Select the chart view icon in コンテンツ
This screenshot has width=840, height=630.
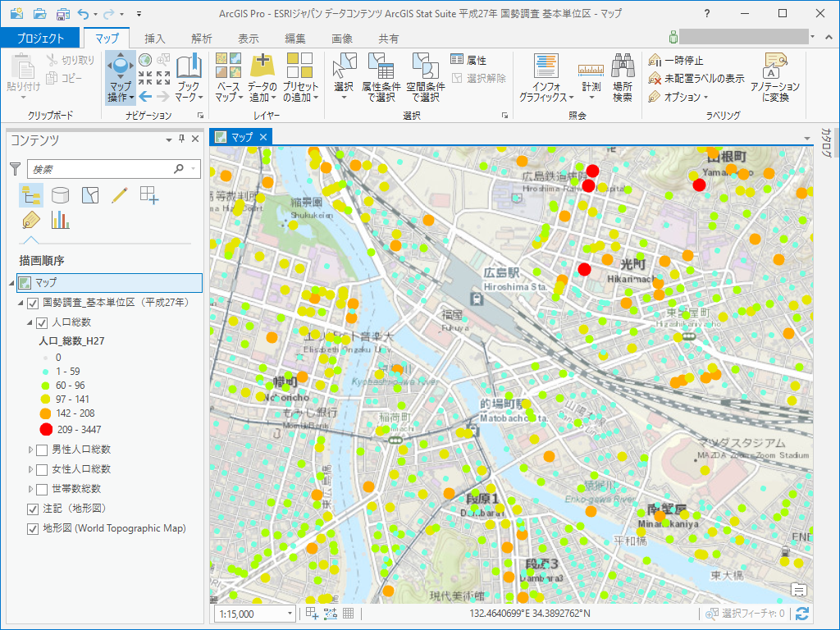pyautogui.click(x=60, y=219)
